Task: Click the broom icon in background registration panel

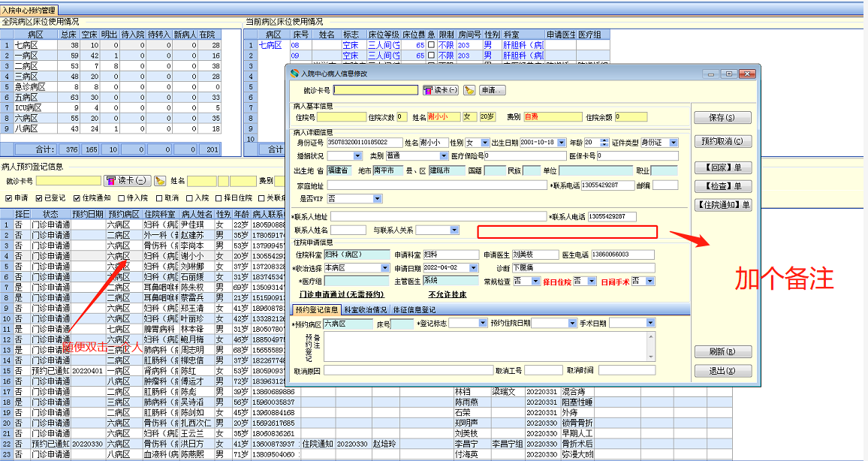Action: coord(160,181)
